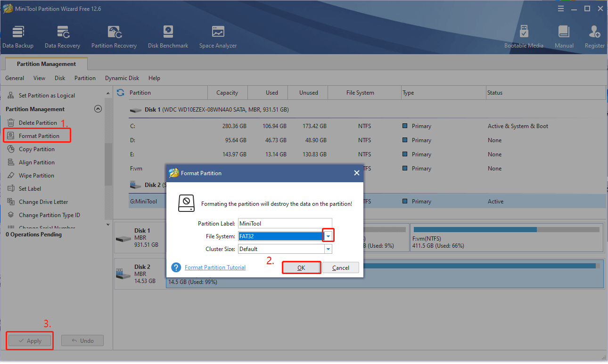This screenshot has width=608, height=364.
Task: Open the Manual
Action: [564, 37]
